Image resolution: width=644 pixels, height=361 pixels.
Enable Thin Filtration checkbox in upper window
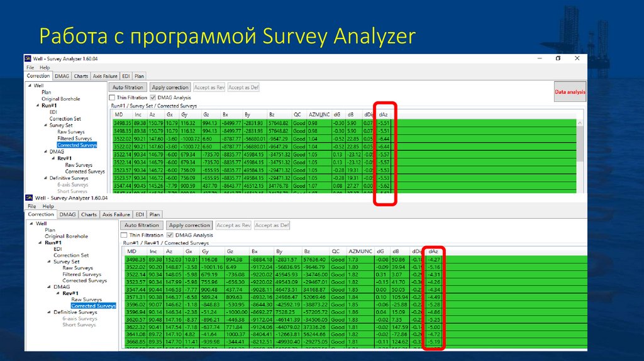click(112, 97)
